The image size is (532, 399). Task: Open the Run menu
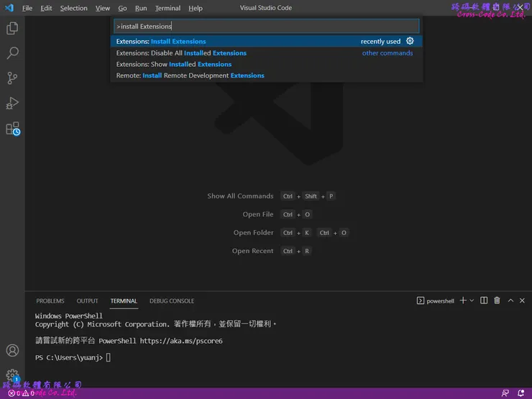click(x=141, y=8)
